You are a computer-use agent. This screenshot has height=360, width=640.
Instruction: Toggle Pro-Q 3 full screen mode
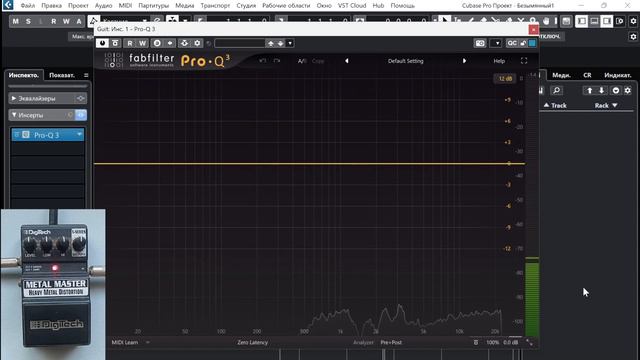point(524,61)
